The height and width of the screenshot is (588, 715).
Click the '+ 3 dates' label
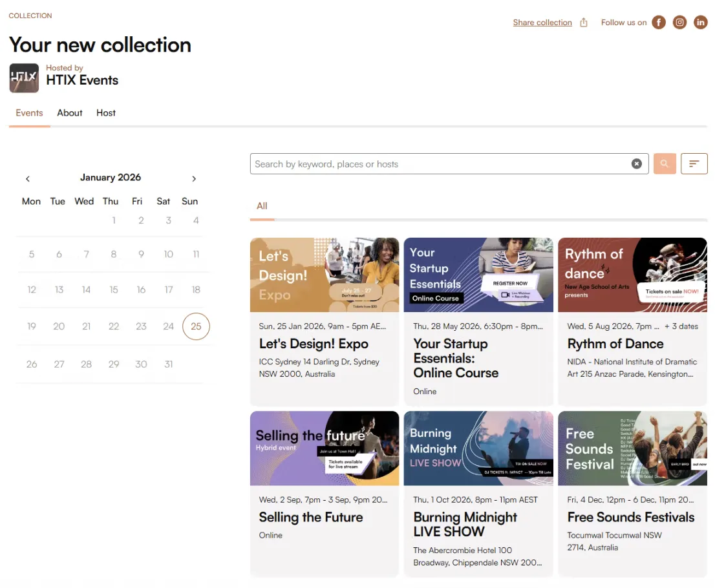(x=681, y=326)
